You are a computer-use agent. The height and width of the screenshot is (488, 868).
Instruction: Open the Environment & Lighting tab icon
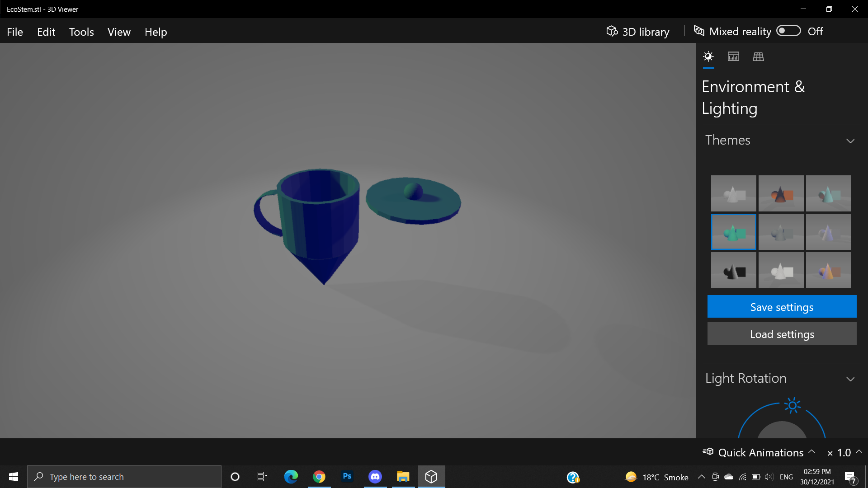click(x=708, y=56)
